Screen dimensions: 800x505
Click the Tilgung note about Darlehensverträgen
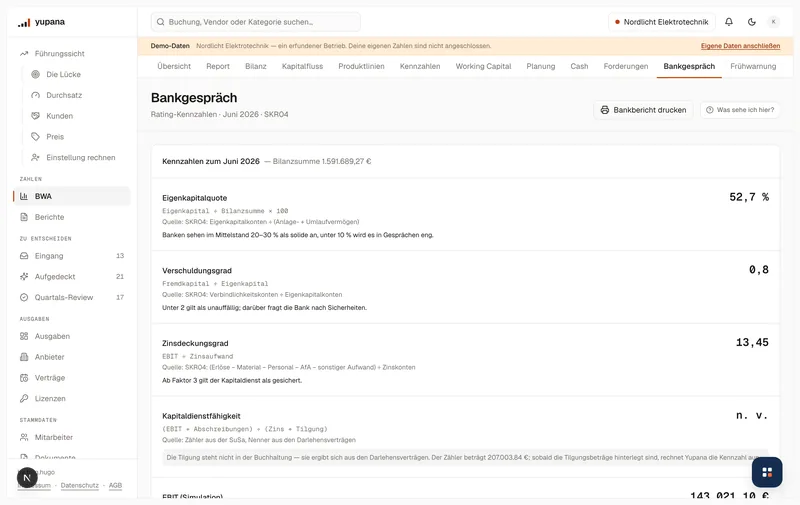pos(465,458)
